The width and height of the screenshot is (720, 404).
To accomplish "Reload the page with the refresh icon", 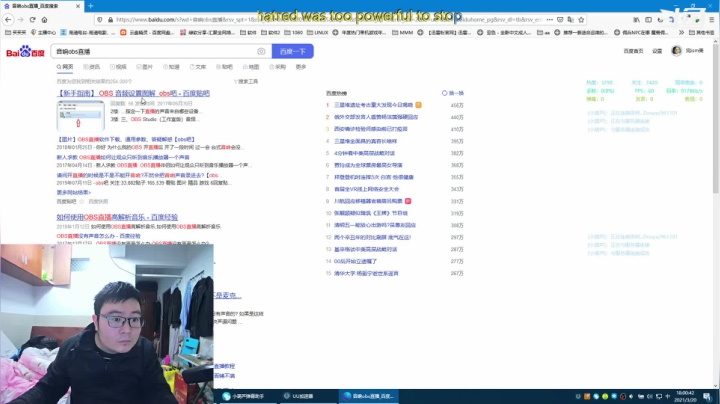I will (33, 20).
